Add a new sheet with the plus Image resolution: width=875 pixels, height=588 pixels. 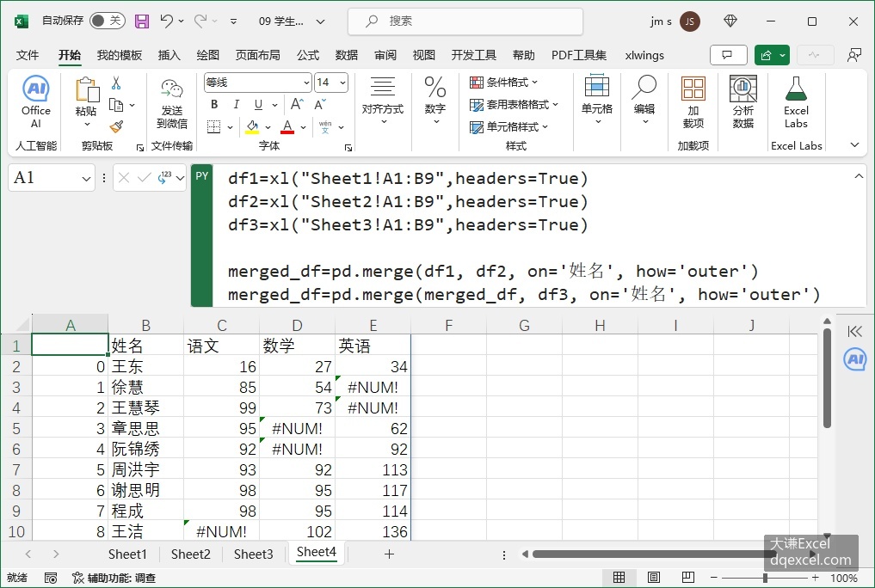pos(390,554)
